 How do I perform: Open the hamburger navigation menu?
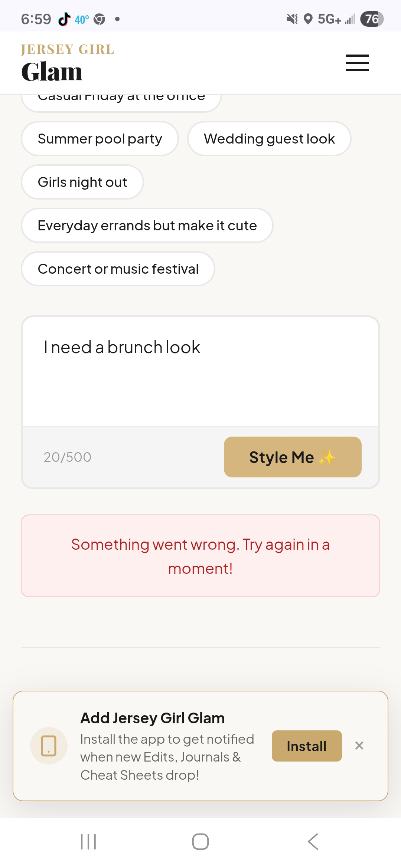pos(357,63)
